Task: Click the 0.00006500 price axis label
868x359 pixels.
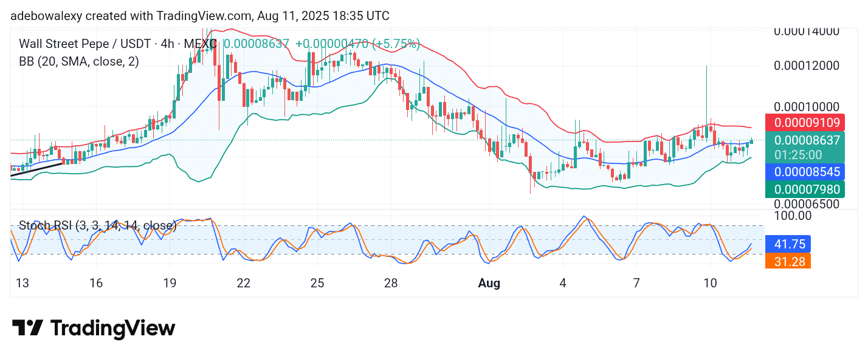Action: pos(807,204)
